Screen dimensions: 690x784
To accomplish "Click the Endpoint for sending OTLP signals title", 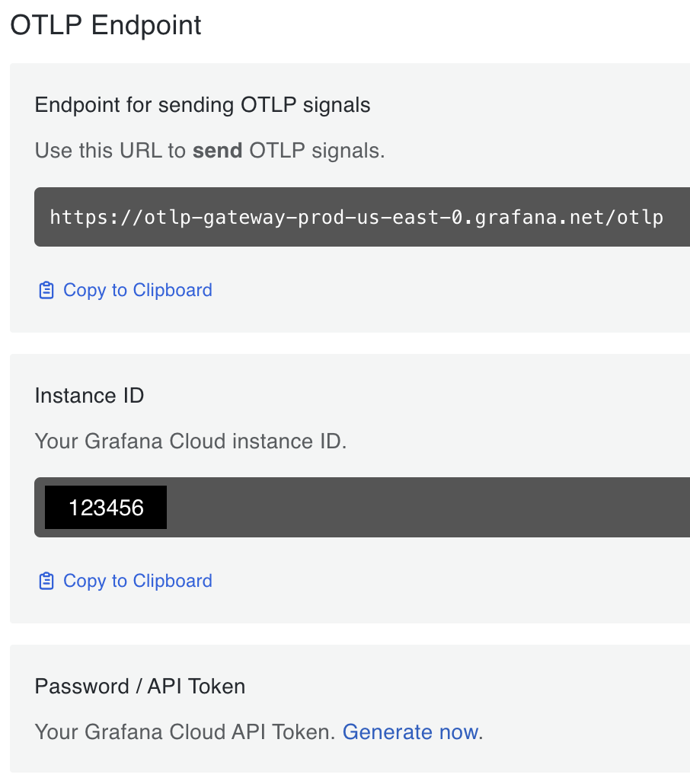I will pyautogui.click(x=203, y=106).
